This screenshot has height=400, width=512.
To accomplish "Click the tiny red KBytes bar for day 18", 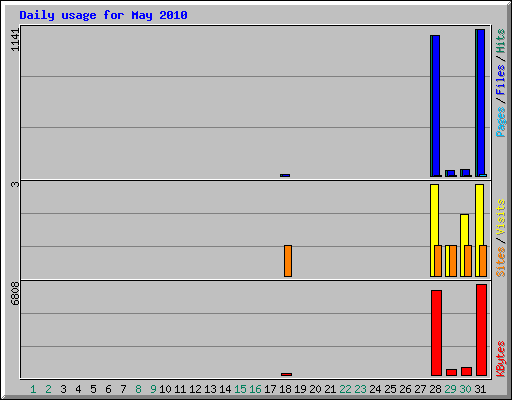I will [x=286, y=374].
